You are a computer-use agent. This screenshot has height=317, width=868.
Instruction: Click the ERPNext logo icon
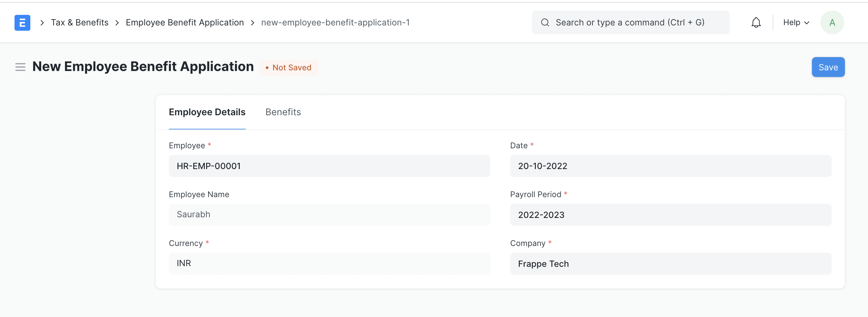[x=22, y=22]
